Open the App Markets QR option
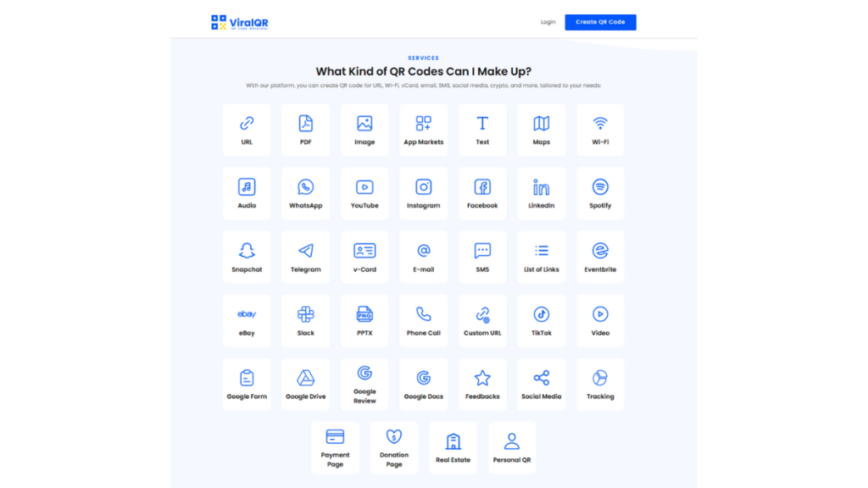This screenshot has height=488, width=868. point(424,130)
